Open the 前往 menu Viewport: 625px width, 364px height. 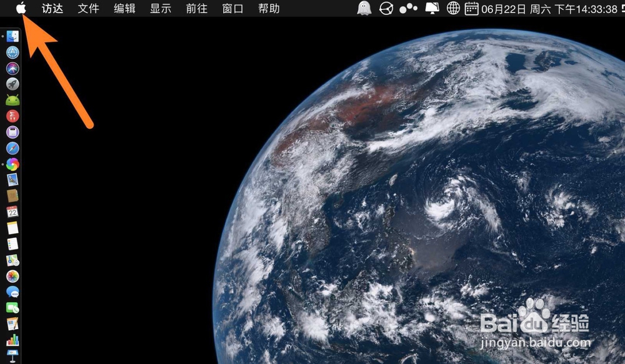pos(196,8)
